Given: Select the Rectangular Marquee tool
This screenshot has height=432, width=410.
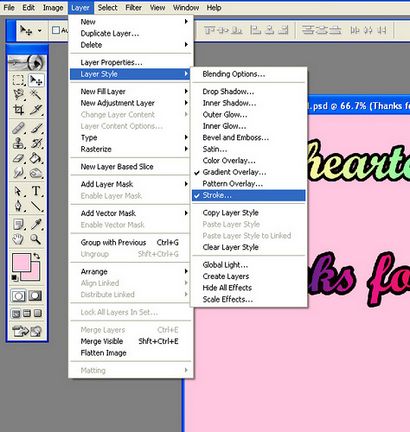Looking at the screenshot, I should tap(19, 80).
